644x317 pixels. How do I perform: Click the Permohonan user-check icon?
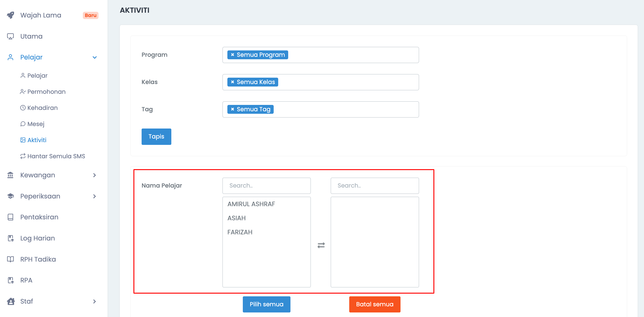pyautogui.click(x=23, y=92)
